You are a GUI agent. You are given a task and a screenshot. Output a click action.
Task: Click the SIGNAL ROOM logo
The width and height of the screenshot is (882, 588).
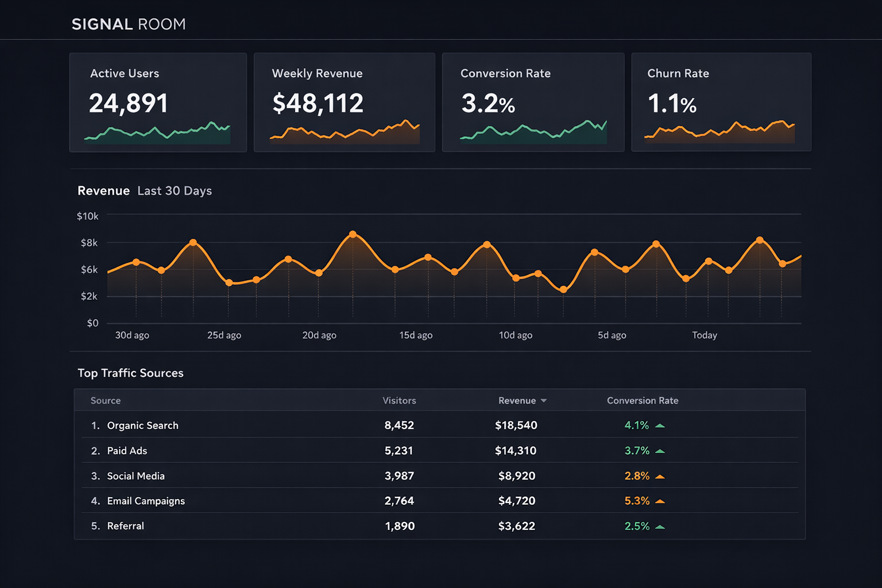coord(129,24)
